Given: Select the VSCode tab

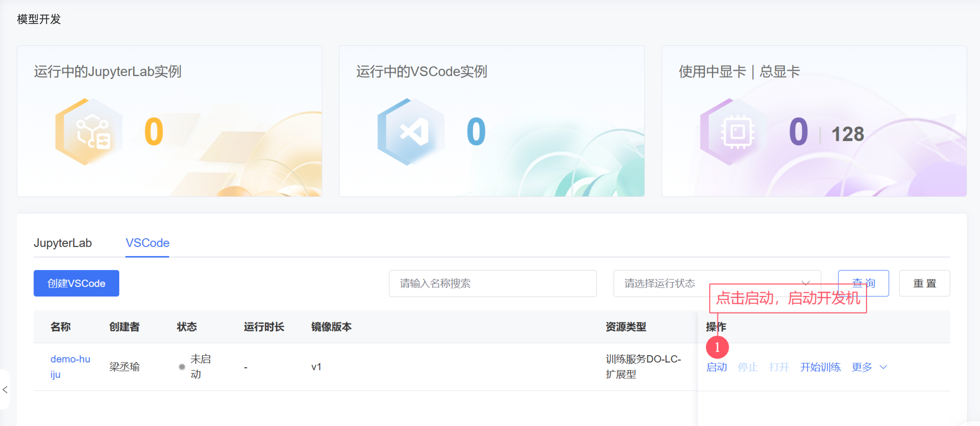Looking at the screenshot, I should tap(147, 243).
